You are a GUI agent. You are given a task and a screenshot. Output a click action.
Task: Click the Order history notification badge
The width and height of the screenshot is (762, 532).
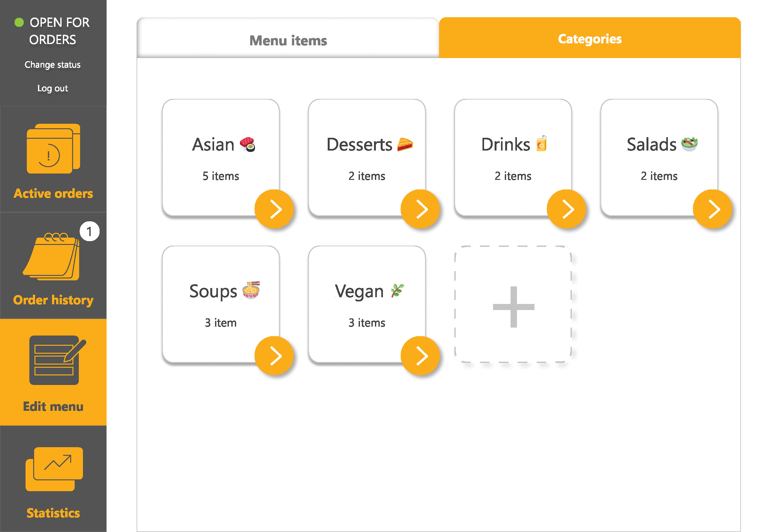[x=90, y=231]
